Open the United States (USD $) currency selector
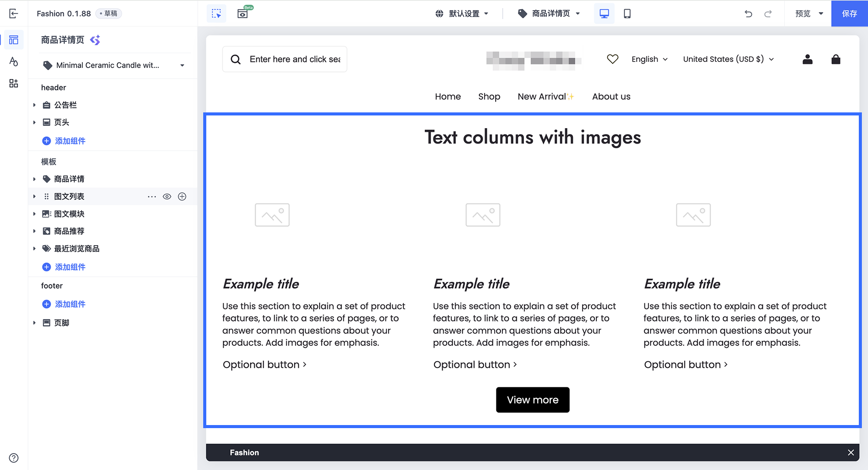 (x=729, y=59)
